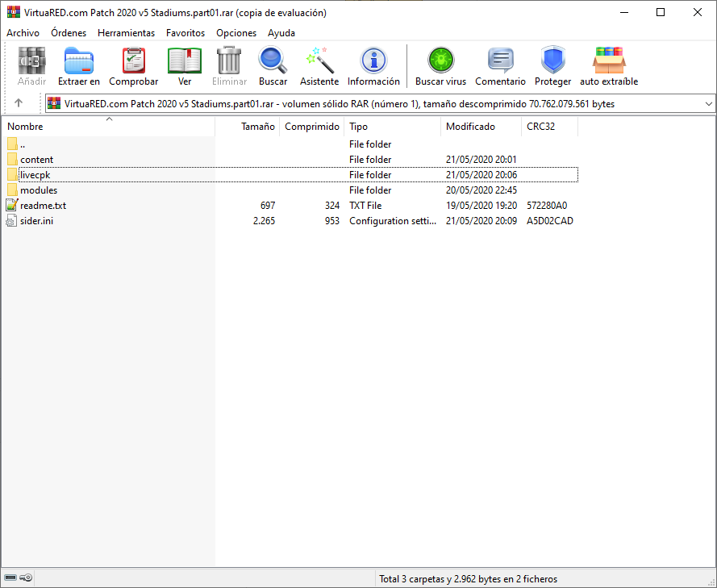Sort by Comprimido column header
The width and height of the screenshot is (717, 588).
click(312, 126)
